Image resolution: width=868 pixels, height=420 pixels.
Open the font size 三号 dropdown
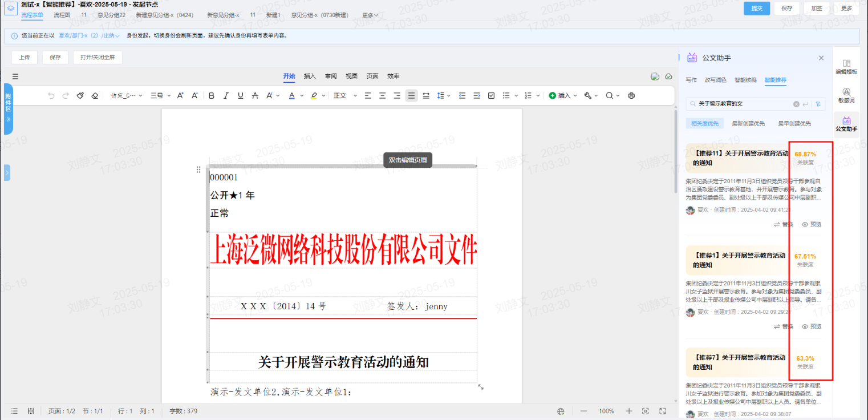(160, 95)
